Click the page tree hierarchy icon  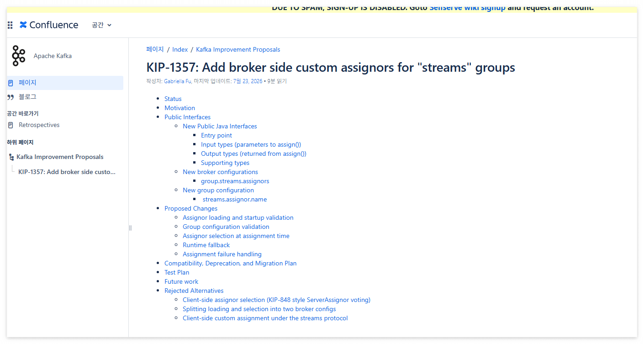[x=11, y=157]
